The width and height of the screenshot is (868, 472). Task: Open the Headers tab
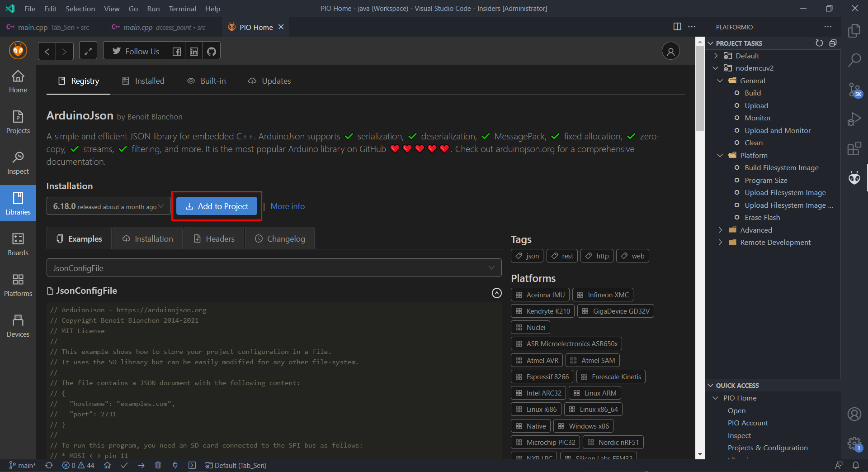[214, 238]
